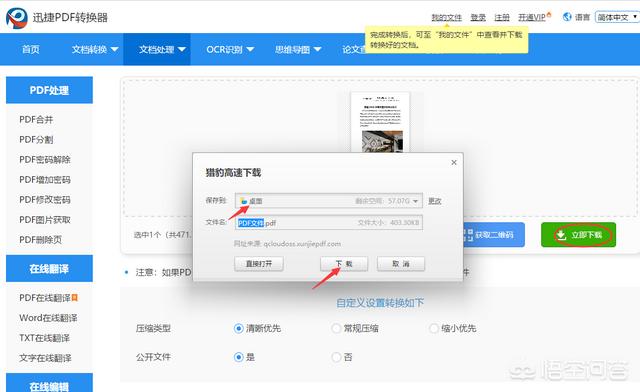Open PDF删除页 in sidebar

pos(40,240)
